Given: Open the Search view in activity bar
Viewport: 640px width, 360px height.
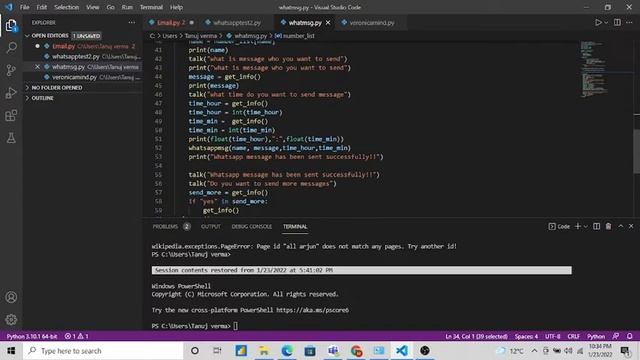Looking at the screenshot, I should [11, 48].
